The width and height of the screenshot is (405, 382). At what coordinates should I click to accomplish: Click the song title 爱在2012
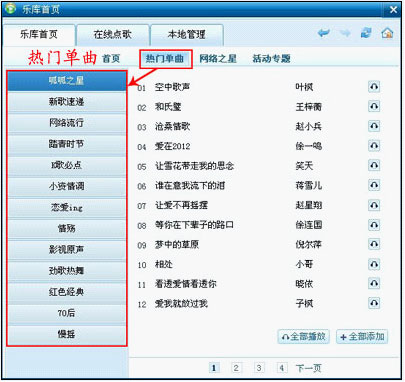click(x=172, y=146)
